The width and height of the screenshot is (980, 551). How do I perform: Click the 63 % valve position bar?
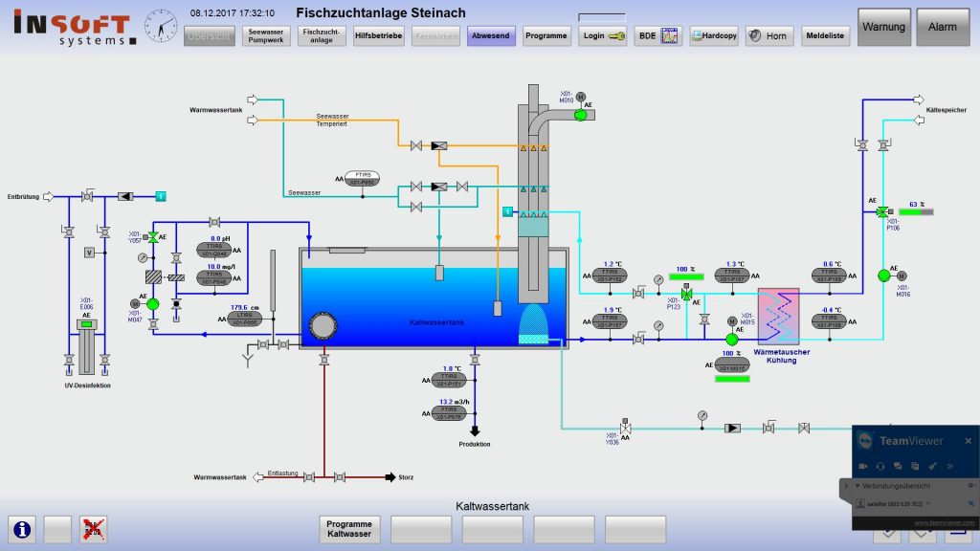[916, 212]
